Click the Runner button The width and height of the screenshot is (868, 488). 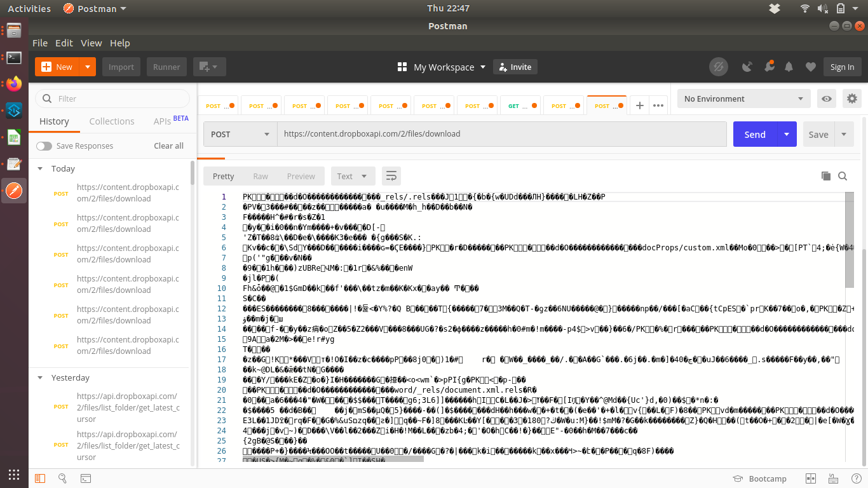pos(166,67)
